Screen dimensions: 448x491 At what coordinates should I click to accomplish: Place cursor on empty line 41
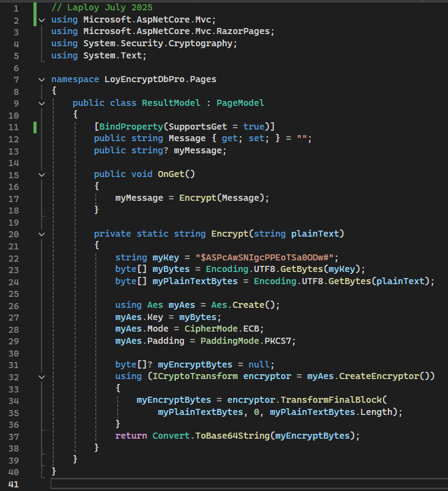click(x=243, y=484)
